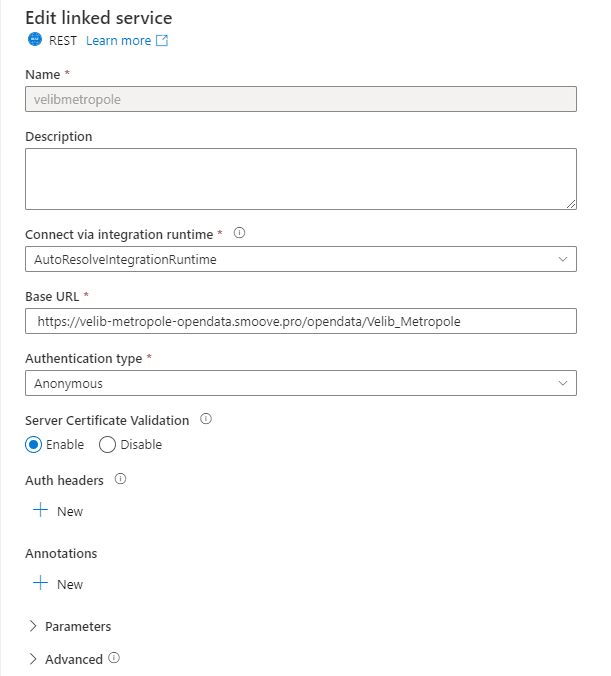
Task: Show info for Connect via integration runtime
Action: click(239, 233)
